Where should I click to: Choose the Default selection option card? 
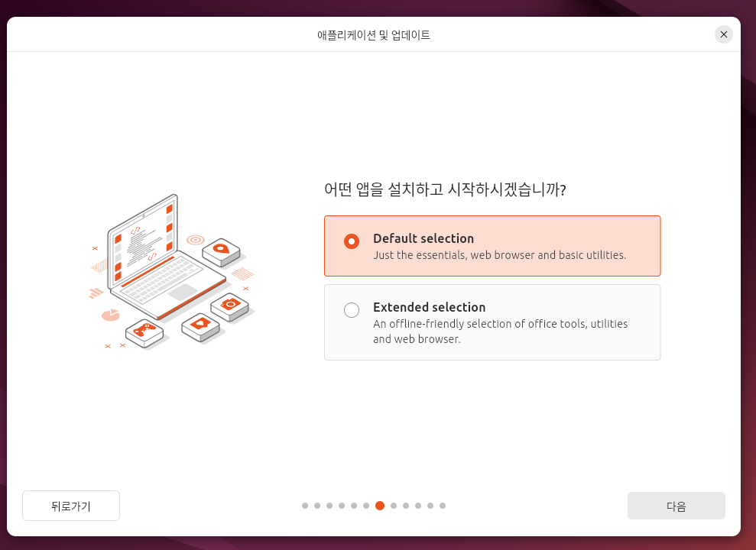pyautogui.click(x=492, y=246)
